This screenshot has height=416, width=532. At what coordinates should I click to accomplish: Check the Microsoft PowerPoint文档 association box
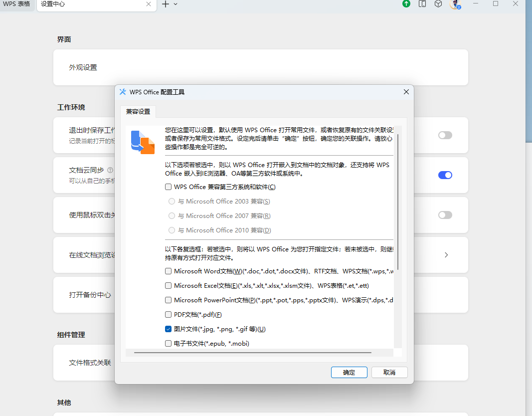[x=169, y=300]
